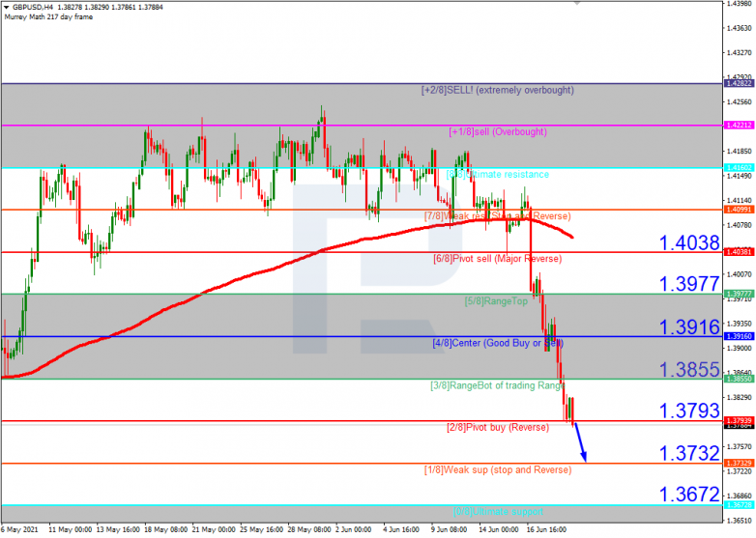Click the '14 Jun 00:00' time label
This screenshot has width=756, height=538.
pos(499,530)
